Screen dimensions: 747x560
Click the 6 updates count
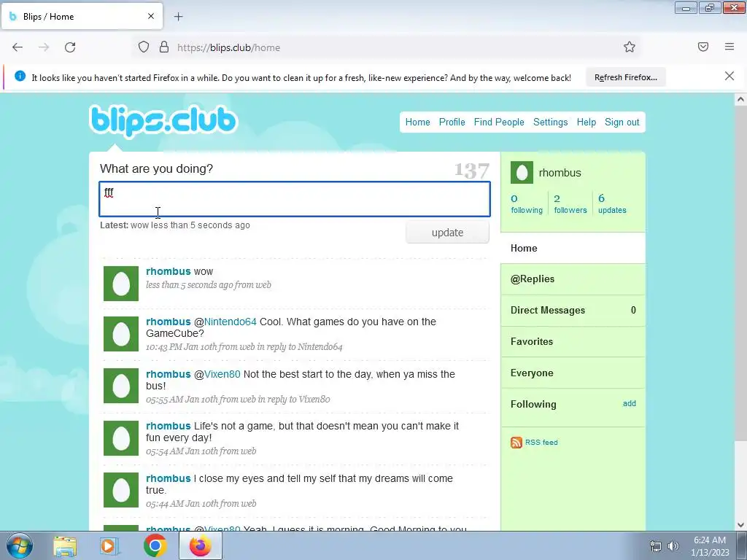pos(612,203)
